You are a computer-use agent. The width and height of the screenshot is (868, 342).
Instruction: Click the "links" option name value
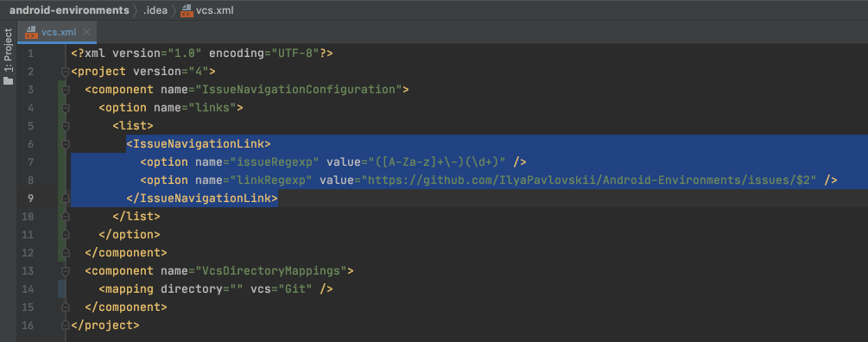(212, 108)
